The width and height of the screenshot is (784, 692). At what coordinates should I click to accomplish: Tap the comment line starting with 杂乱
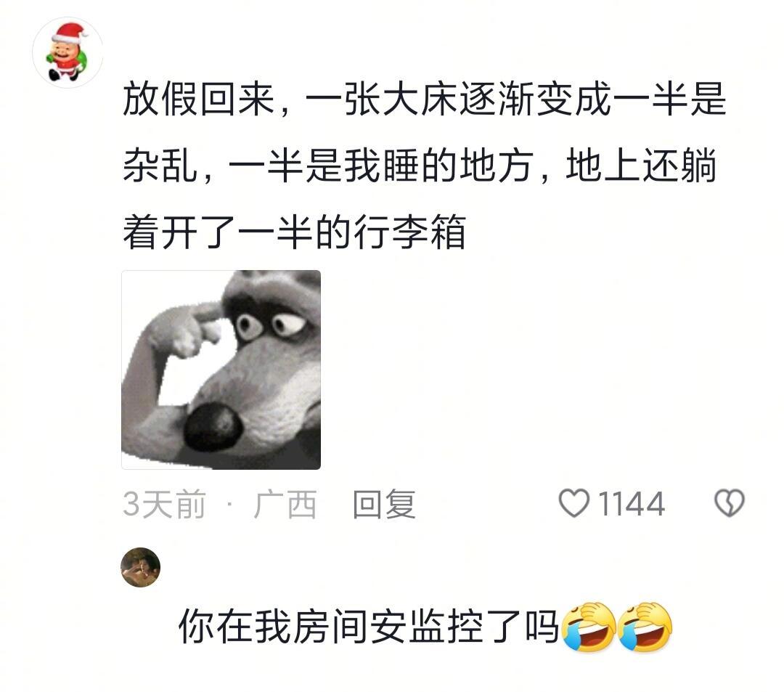point(420,166)
